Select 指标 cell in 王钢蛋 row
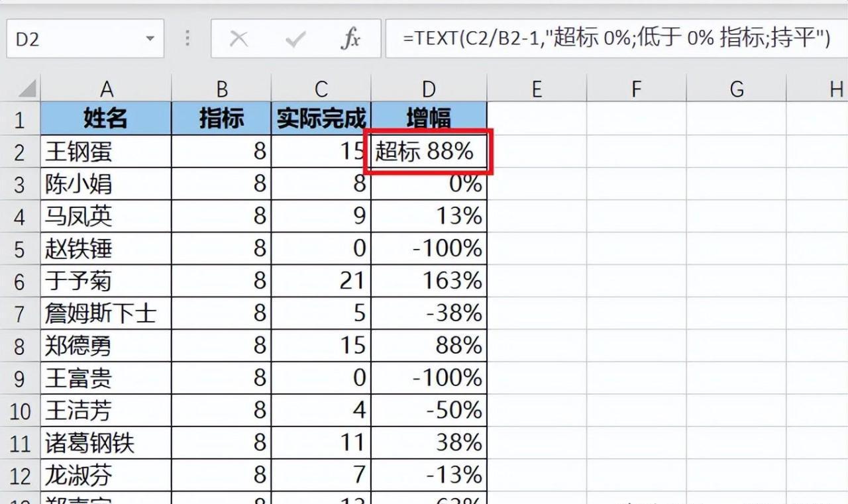This screenshot has height=504, width=848. pos(221,152)
